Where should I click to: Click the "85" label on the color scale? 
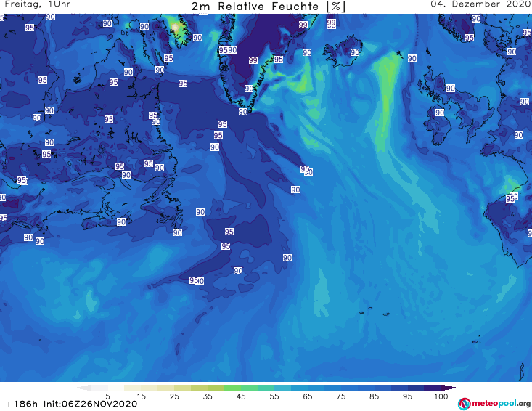(x=375, y=396)
